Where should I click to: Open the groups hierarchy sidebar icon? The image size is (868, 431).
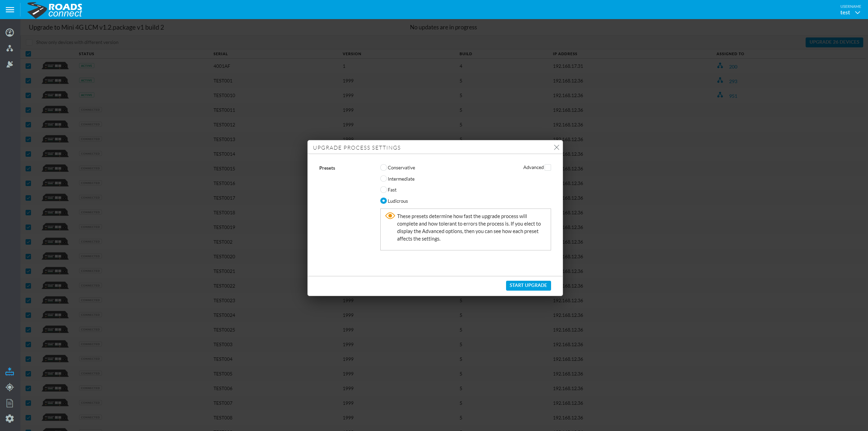pyautogui.click(x=10, y=48)
